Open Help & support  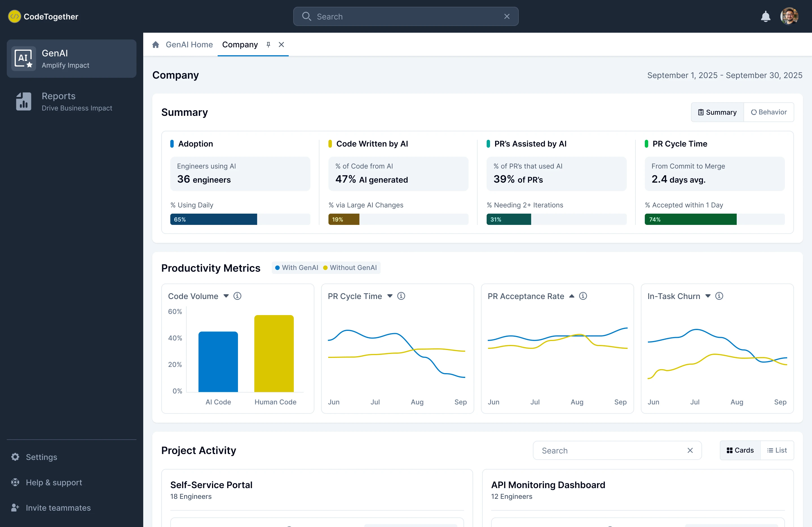tap(54, 482)
